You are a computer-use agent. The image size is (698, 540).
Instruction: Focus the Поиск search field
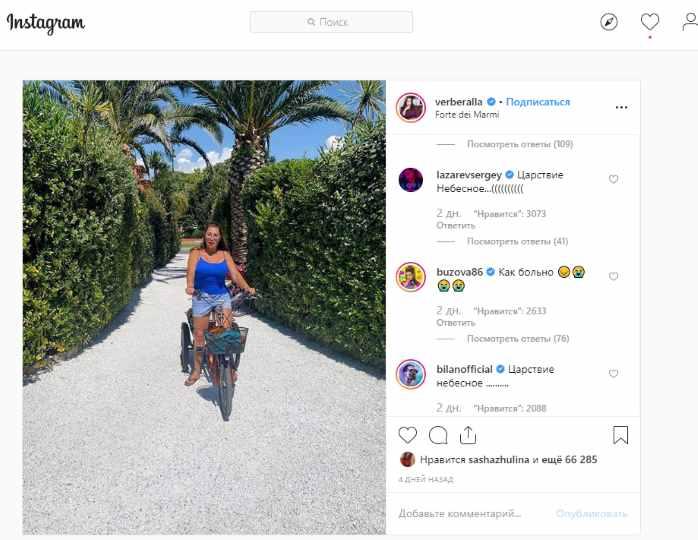331,22
